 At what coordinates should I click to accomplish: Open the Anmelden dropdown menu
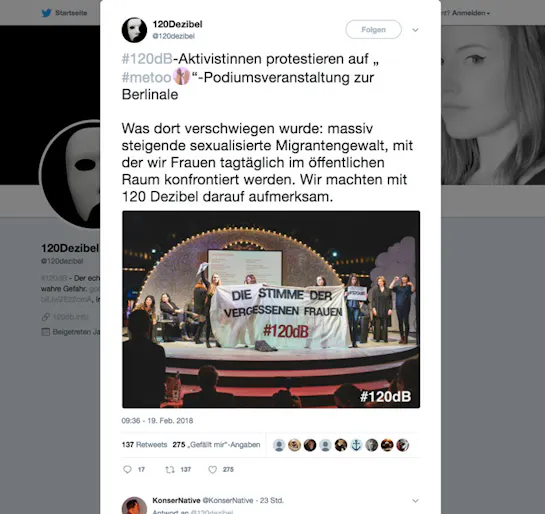[471, 13]
